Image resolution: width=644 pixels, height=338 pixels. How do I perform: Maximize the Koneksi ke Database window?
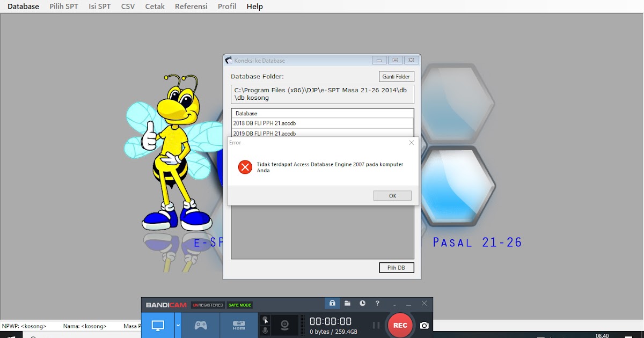tap(395, 61)
